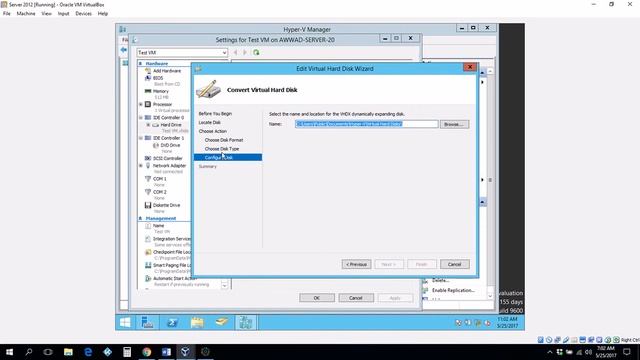Select the Integration Services icon
Viewport: 640px width, 360px height.
coord(148,239)
